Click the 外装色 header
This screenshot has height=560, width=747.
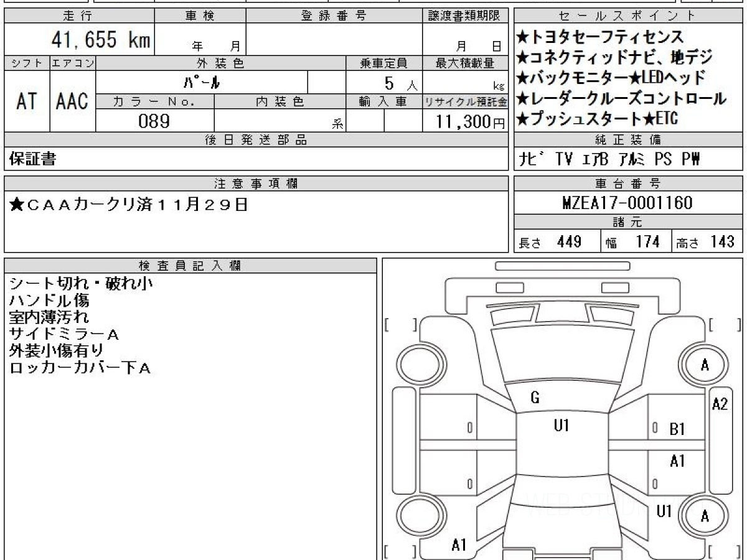click(221, 63)
